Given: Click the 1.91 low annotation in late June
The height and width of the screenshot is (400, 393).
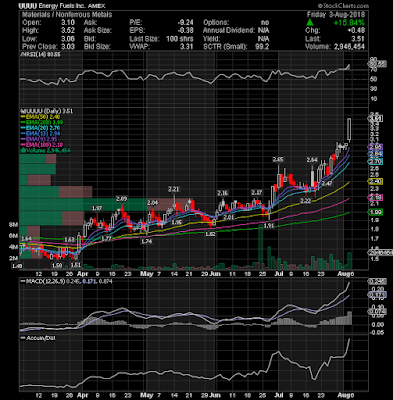Looking at the screenshot, I should (x=268, y=226).
